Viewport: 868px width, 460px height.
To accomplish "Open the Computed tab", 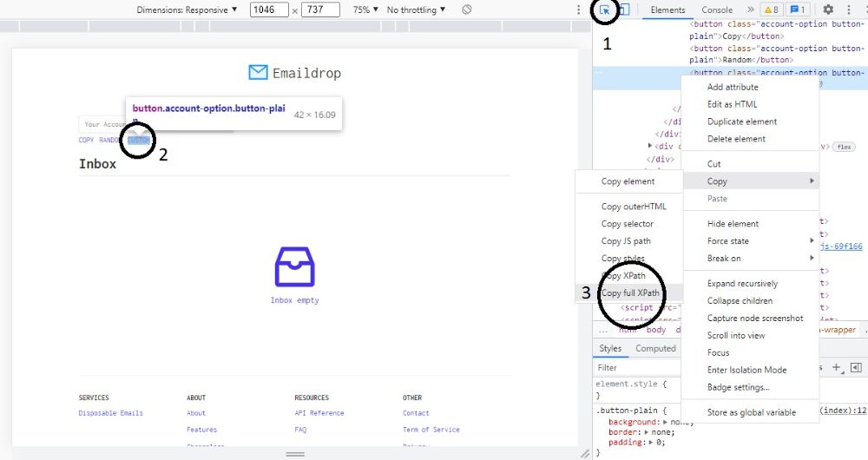I will coord(655,348).
